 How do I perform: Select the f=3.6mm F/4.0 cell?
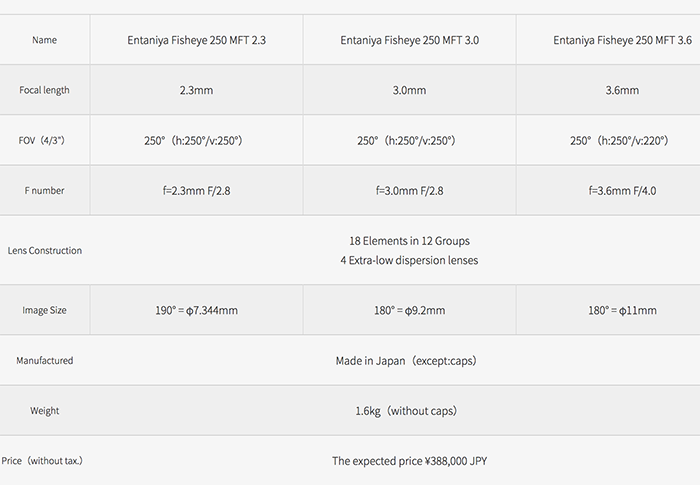(623, 190)
